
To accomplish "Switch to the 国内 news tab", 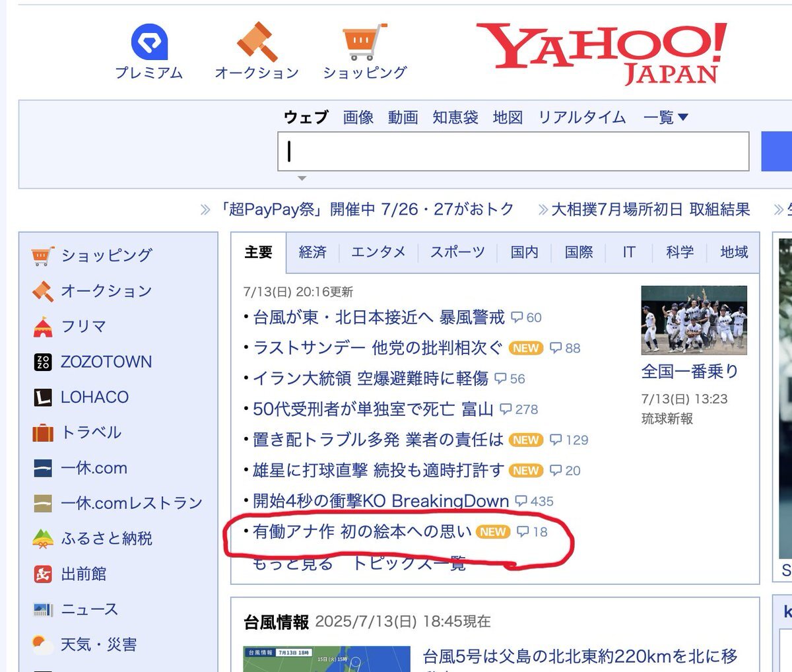I will pos(524,252).
